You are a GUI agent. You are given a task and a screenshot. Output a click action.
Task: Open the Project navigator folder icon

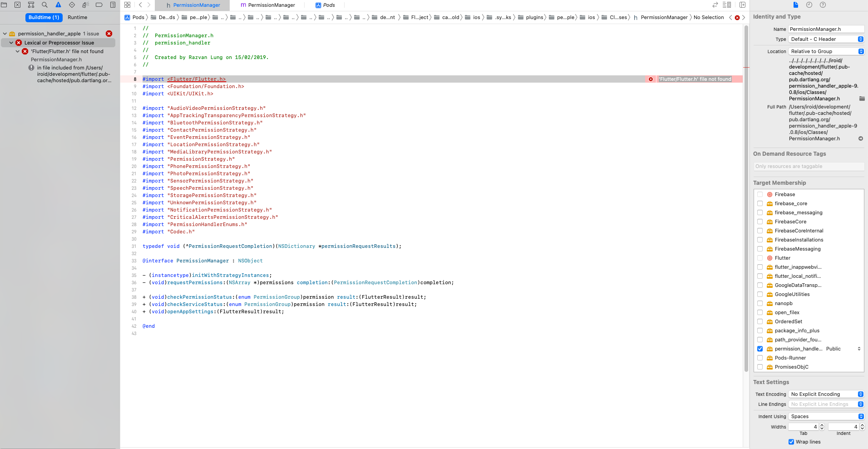(x=4, y=5)
